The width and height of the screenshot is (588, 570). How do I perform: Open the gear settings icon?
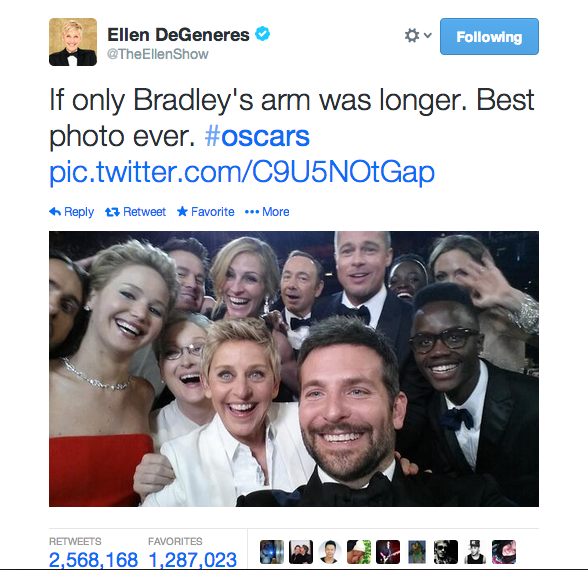pos(412,36)
